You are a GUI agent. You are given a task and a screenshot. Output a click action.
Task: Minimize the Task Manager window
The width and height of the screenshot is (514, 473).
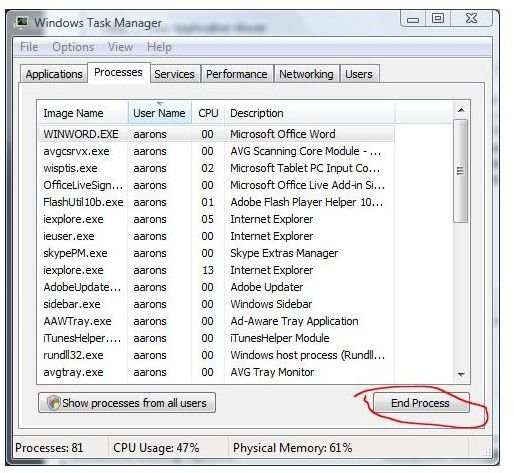(413, 19)
